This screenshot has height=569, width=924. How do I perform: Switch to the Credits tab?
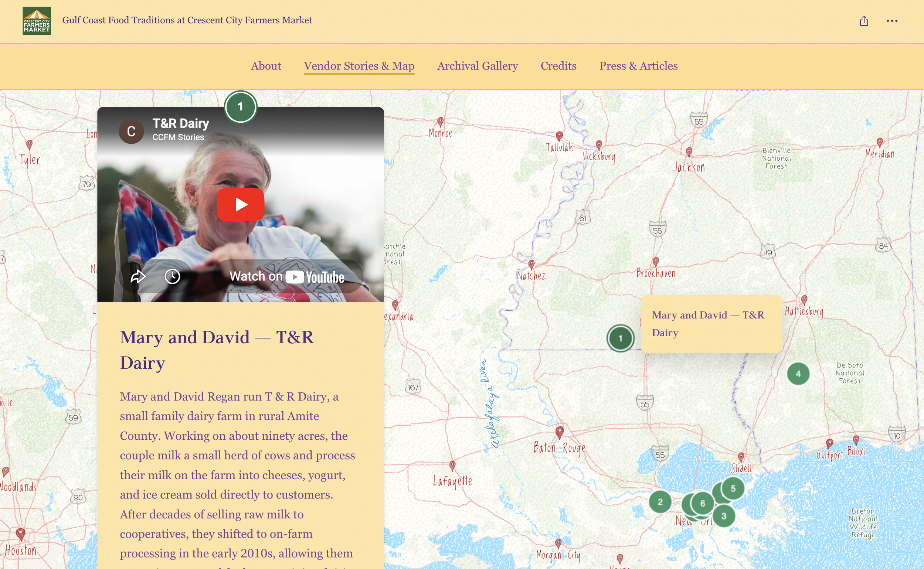[558, 66]
